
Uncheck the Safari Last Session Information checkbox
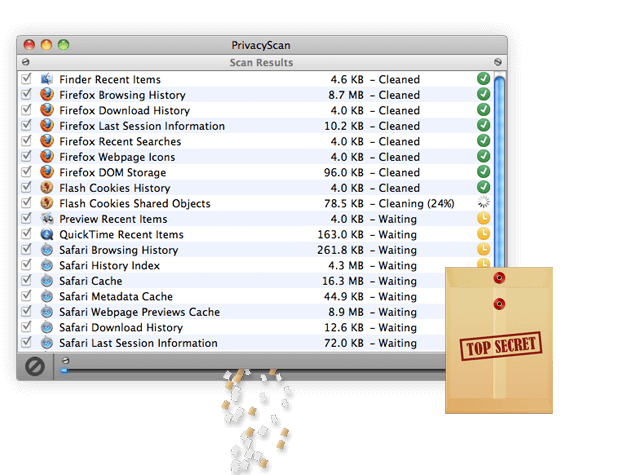[26, 341]
